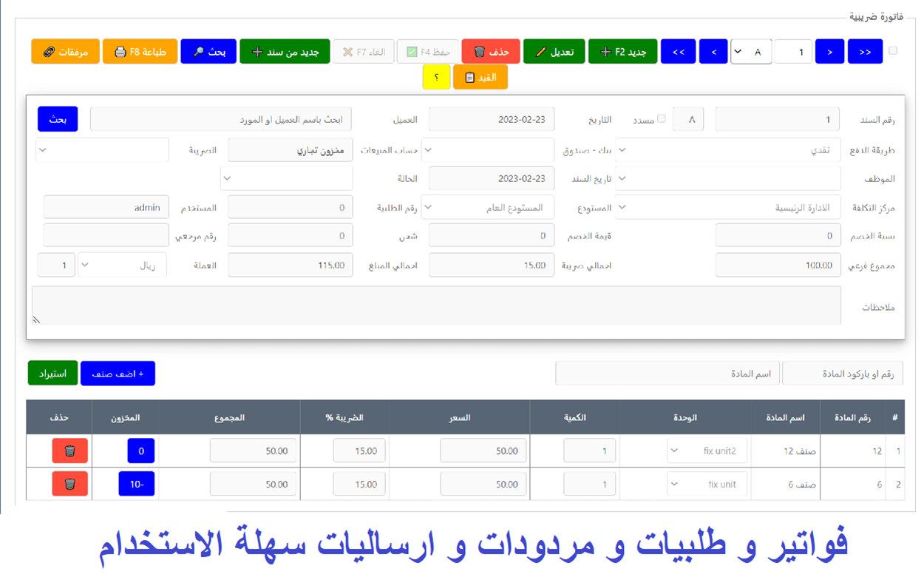924x577 pixels.
Task: Click the customer search field ابحث باسم العميل
Action: (220, 119)
